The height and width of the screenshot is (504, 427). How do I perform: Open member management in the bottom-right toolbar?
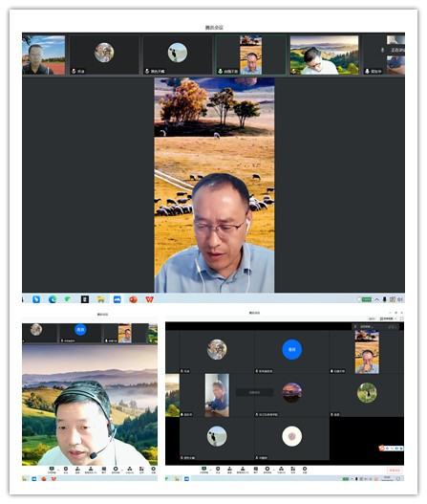tap(243, 470)
